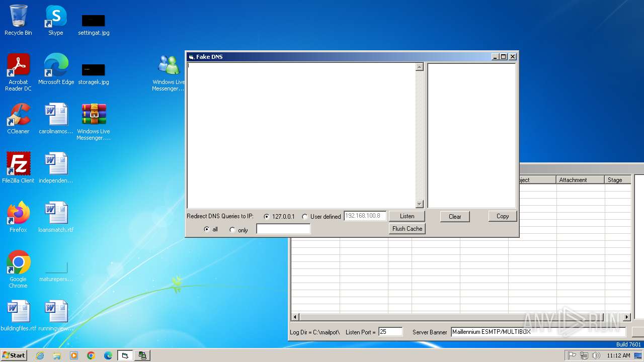Click log area scrollbar up arrow
644x362 pixels.
[420, 67]
